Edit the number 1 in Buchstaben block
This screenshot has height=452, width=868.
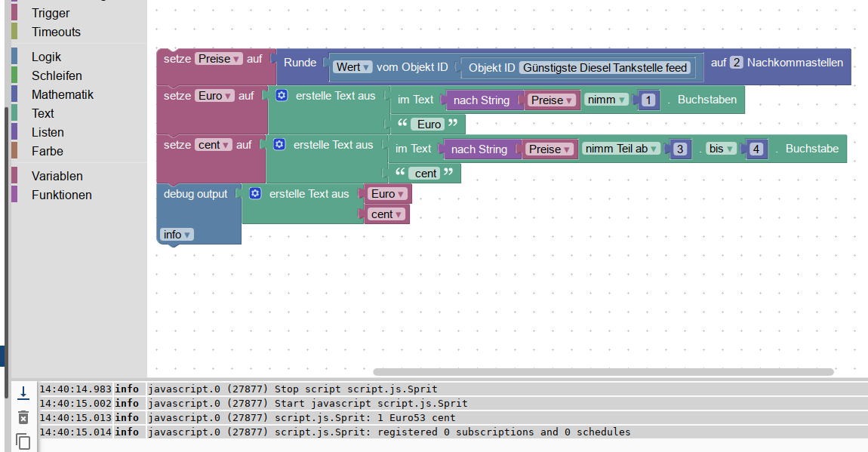pos(649,100)
